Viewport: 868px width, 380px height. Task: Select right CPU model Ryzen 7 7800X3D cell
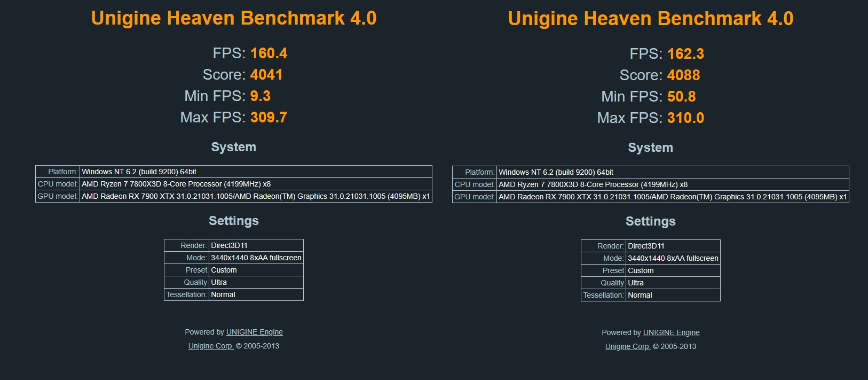pos(673,184)
